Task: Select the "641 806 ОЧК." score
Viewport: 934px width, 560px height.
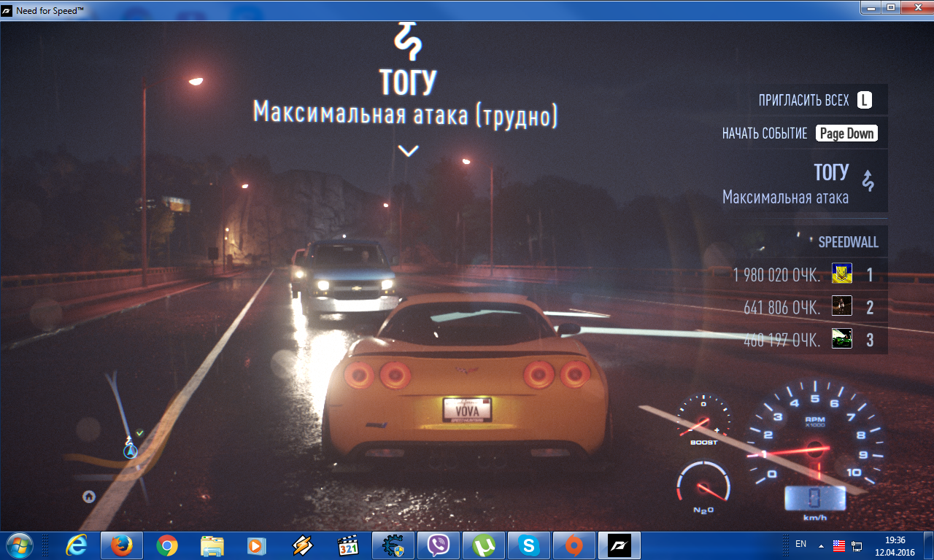Action: 782,308
